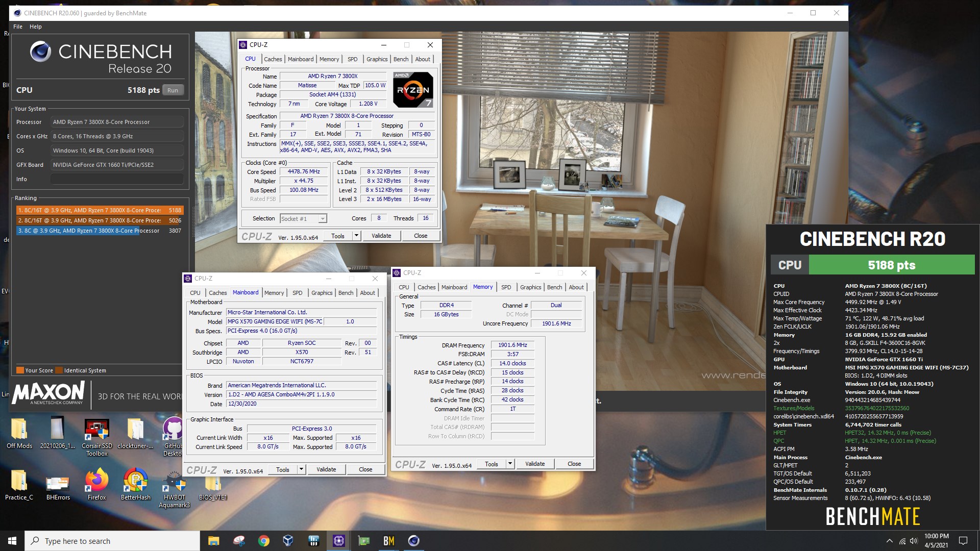Select the clocktuner folder on the desktop
980x551 pixels.
click(135, 433)
